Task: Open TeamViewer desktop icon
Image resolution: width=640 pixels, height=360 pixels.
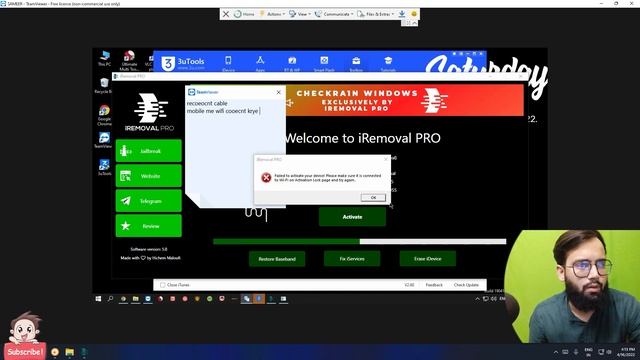Action: tap(104, 140)
